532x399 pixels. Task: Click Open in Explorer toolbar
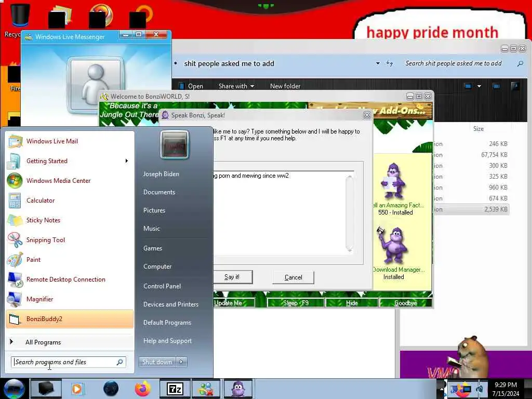(191, 86)
